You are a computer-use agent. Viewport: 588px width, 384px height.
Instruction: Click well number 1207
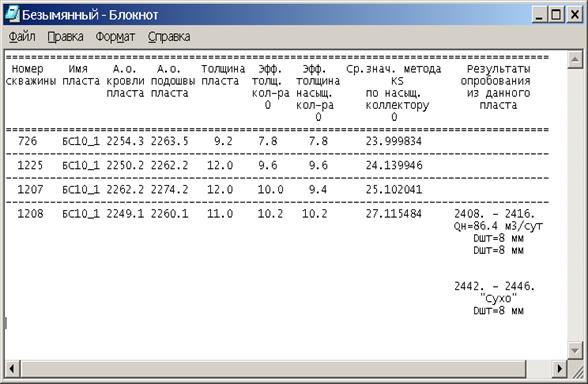coord(30,189)
